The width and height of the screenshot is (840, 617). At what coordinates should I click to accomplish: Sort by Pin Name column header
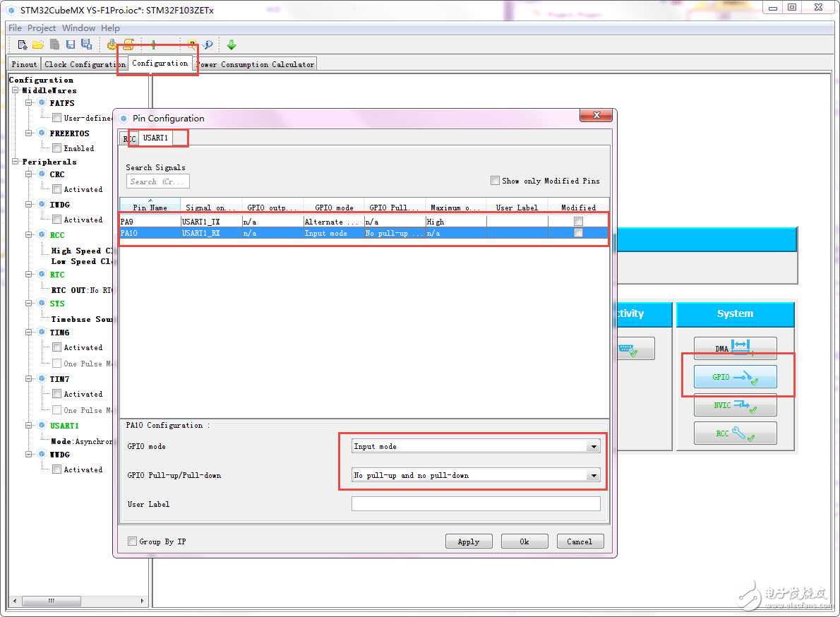tap(150, 207)
